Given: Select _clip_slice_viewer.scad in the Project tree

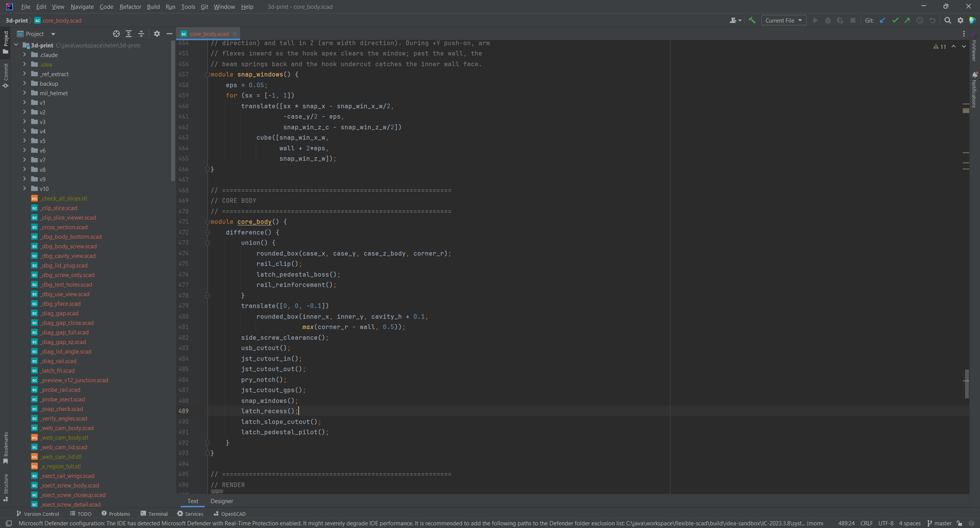Looking at the screenshot, I should [69, 217].
